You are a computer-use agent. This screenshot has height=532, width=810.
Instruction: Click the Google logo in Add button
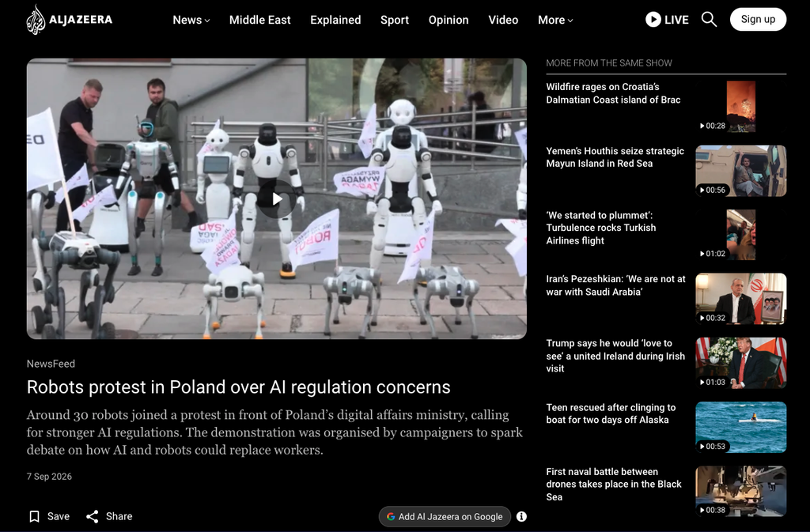[391, 516]
